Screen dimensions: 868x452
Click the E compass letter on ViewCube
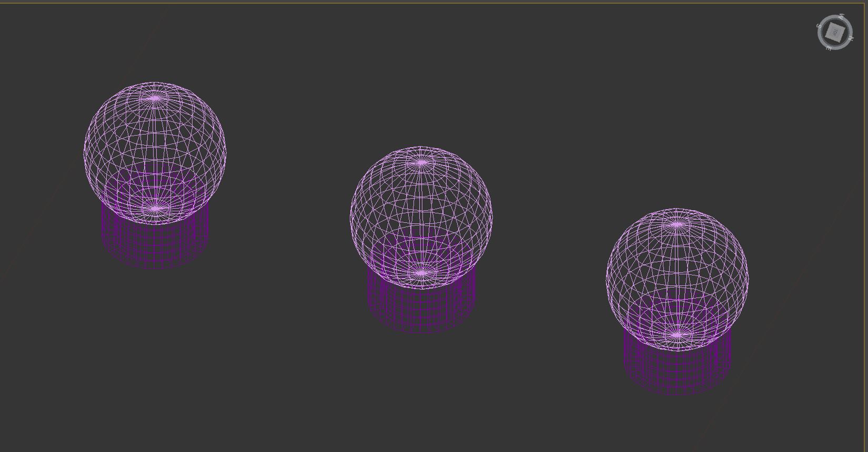tap(829, 48)
